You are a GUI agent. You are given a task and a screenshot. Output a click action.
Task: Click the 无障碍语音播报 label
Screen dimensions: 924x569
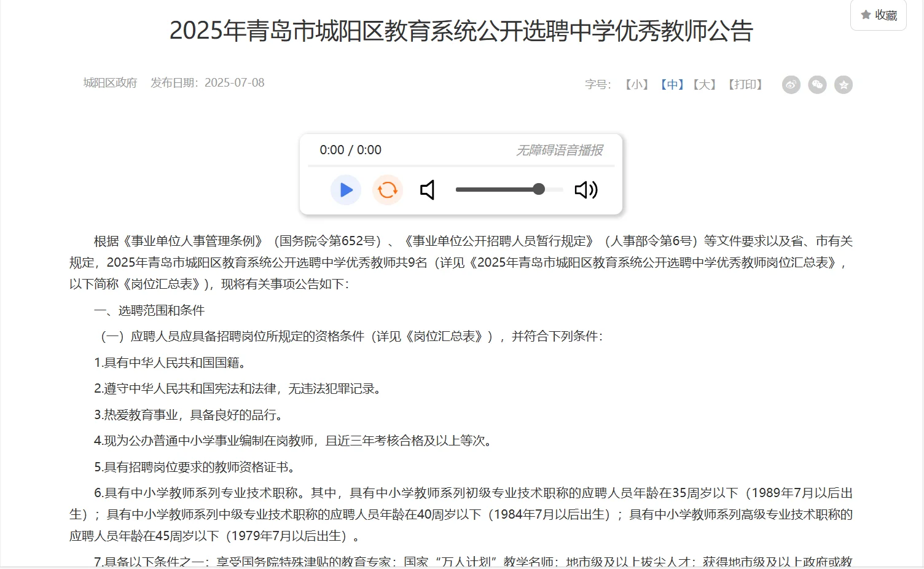pos(560,150)
